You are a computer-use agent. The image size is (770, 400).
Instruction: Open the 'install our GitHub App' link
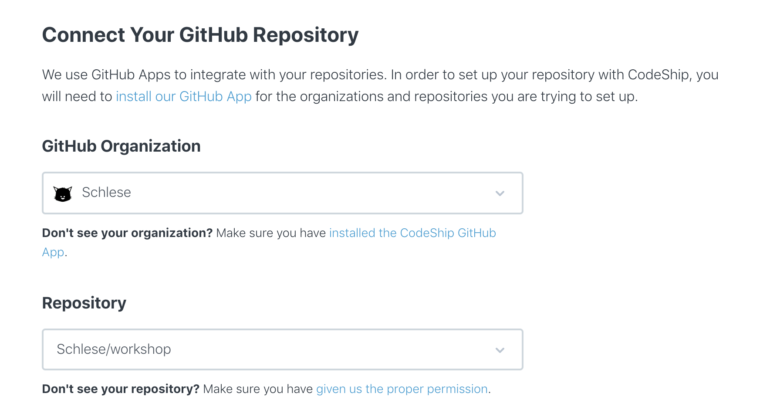pos(184,96)
